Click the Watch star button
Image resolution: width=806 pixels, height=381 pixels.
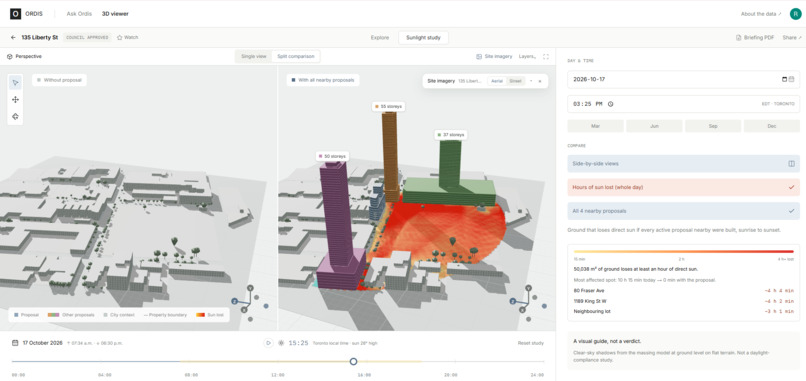(x=127, y=38)
